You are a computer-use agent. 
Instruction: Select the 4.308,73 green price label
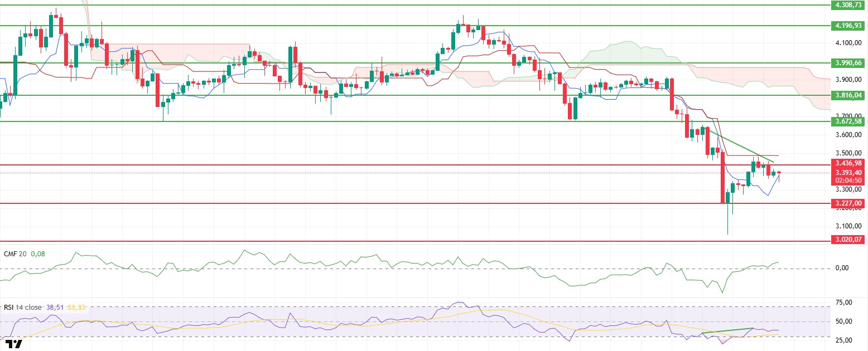[849, 4]
